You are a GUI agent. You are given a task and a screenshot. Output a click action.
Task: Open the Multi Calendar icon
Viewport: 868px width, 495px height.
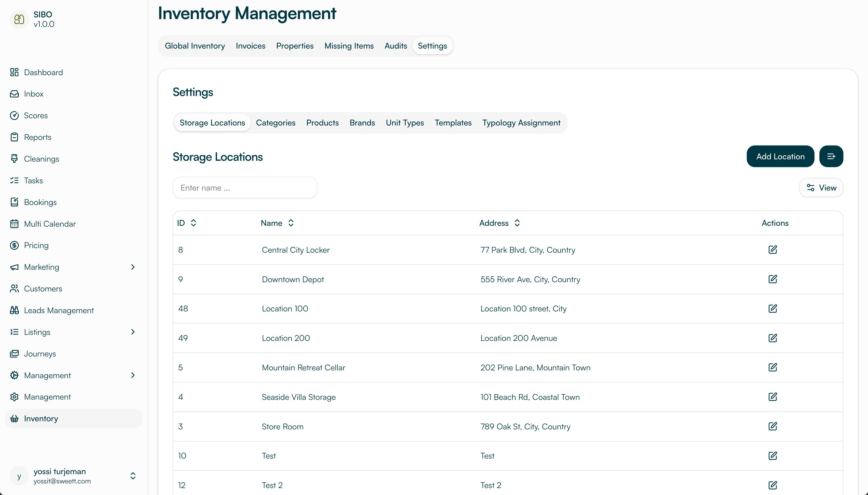pos(15,224)
